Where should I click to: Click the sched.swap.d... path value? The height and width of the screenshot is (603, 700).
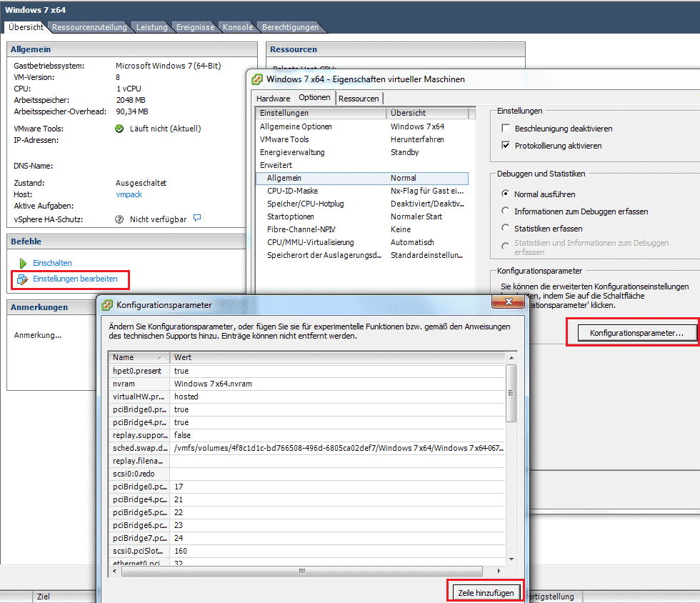pyautogui.click(x=339, y=448)
